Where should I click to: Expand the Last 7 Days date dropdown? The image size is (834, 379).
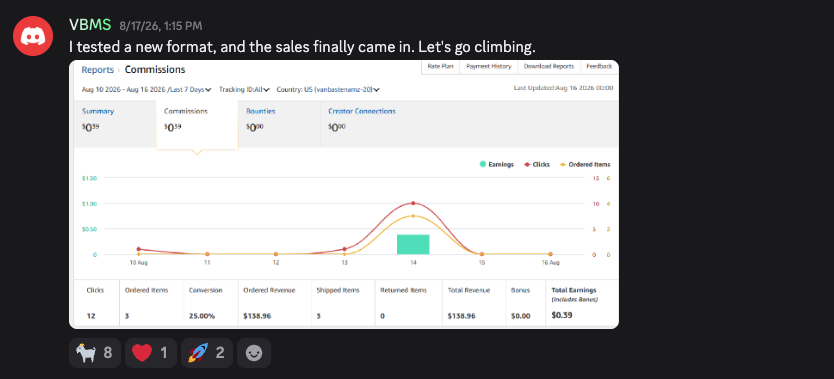coord(190,90)
